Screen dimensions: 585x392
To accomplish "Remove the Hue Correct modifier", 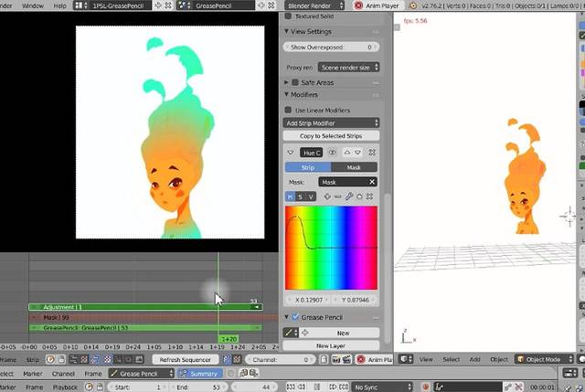I will pos(372,153).
